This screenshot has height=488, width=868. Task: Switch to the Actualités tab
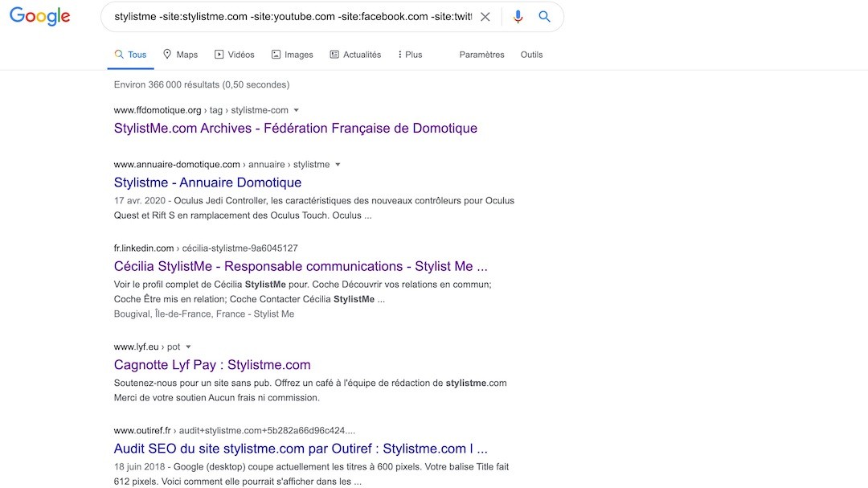point(355,55)
